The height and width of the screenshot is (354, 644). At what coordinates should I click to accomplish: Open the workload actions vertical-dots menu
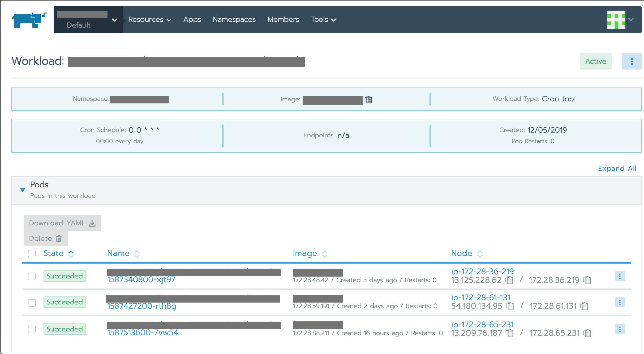632,61
